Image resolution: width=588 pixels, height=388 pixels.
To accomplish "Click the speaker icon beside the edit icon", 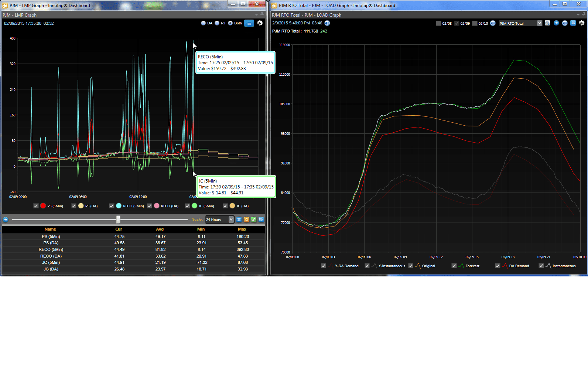I will coord(565,23).
